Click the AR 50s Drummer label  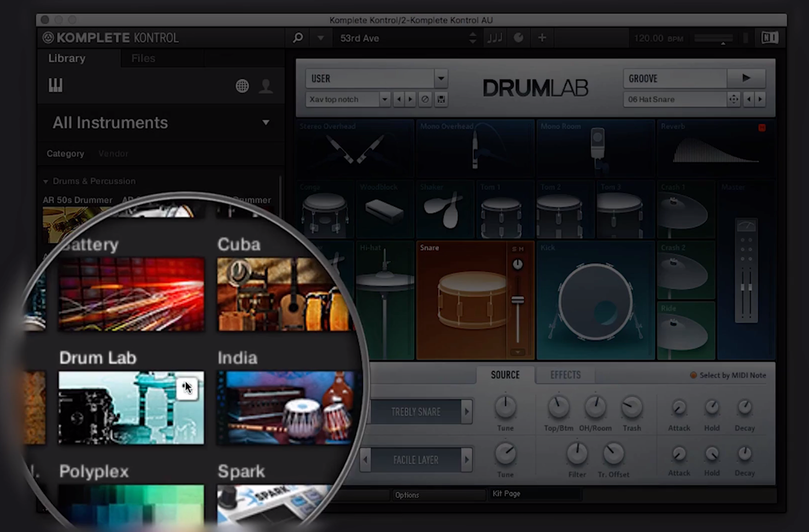[78, 200]
